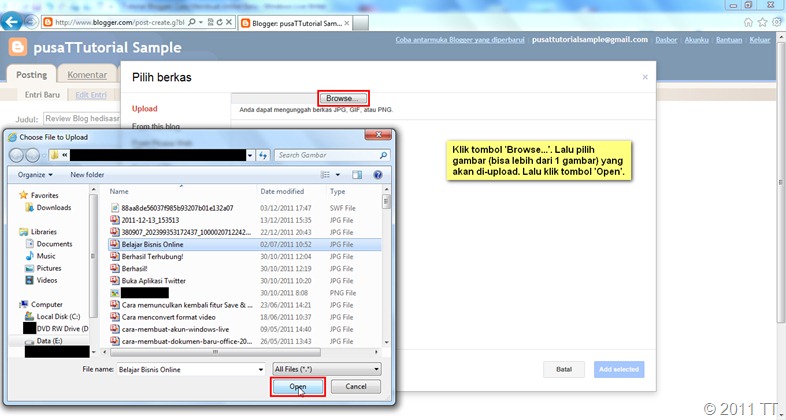Click the refresh folder path button
Screen dimensions: 786x420
point(263,155)
